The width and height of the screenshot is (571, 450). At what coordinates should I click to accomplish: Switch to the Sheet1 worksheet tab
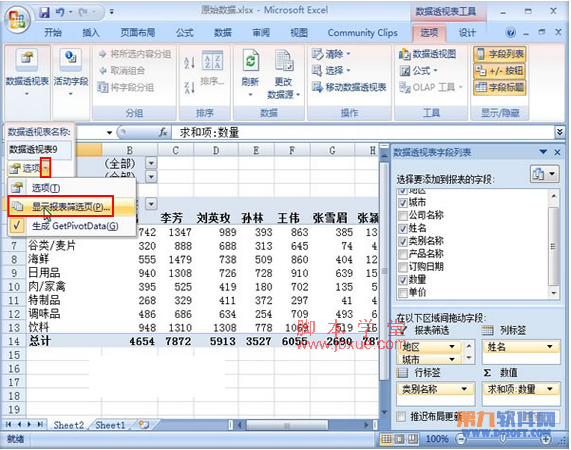(110, 425)
